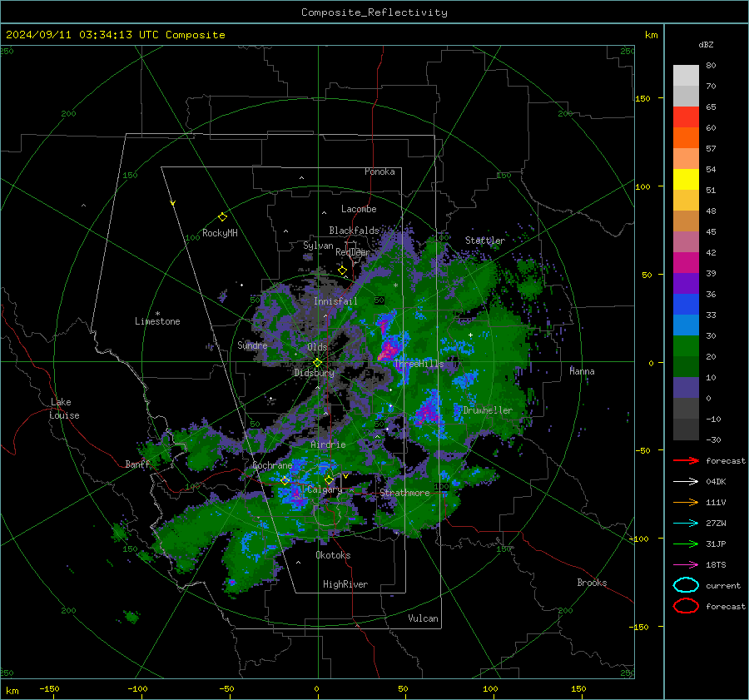Select the RockyMH label
749x700 pixels.
pyautogui.click(x=220, y=233)
